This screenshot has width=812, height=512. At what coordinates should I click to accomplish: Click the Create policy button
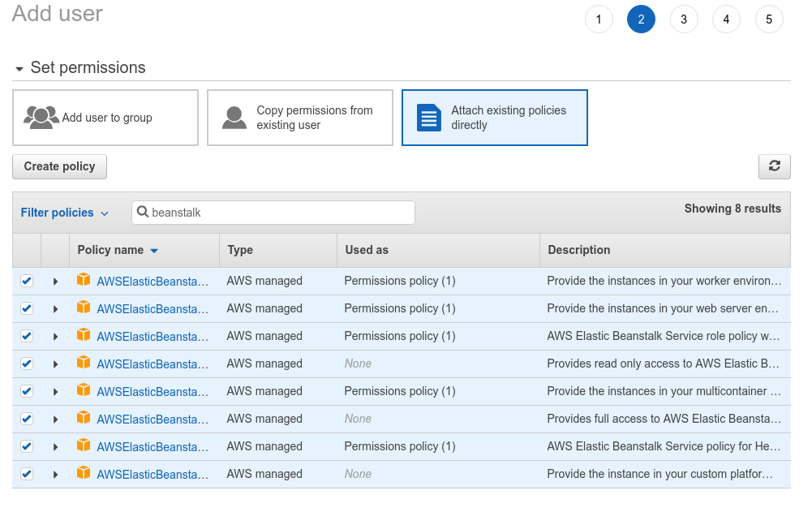(x=59, y=166)
